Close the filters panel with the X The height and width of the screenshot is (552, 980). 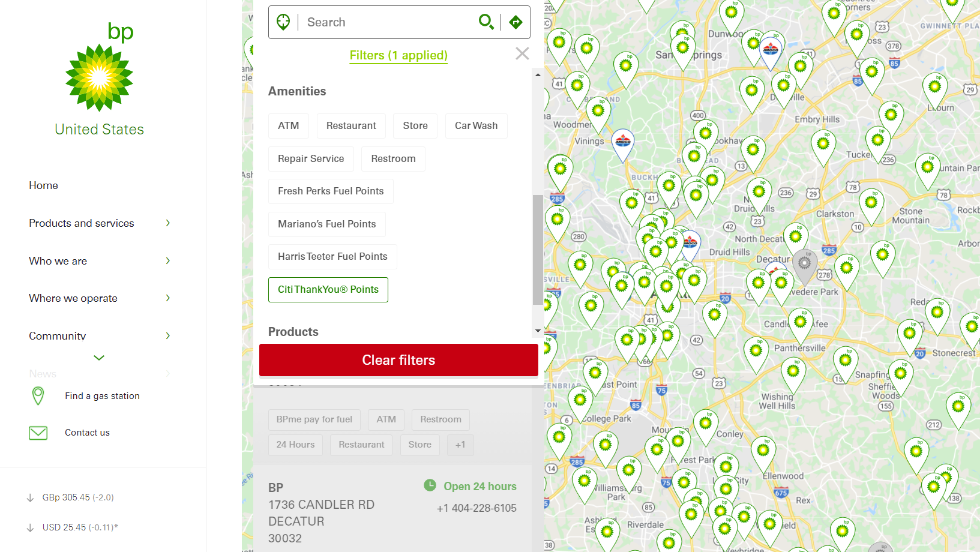point(522,53)
